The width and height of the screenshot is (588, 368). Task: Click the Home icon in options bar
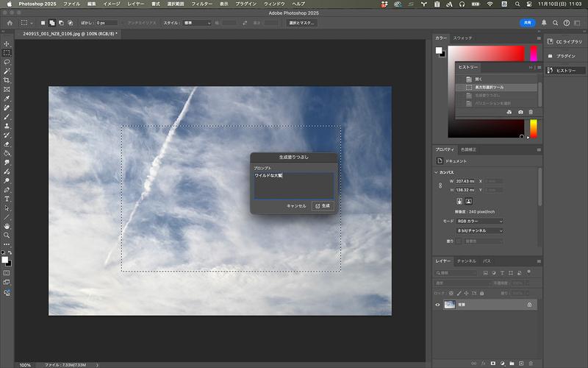point(10,23)
